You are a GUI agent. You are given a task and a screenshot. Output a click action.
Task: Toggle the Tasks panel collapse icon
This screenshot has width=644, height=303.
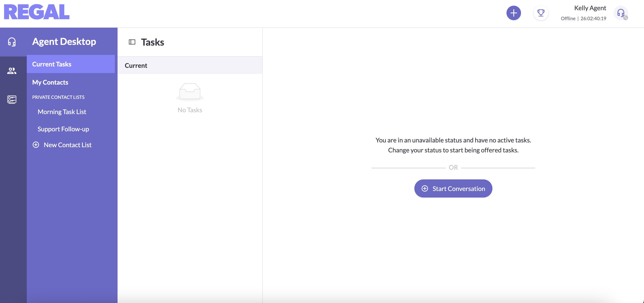coord(132,42)
